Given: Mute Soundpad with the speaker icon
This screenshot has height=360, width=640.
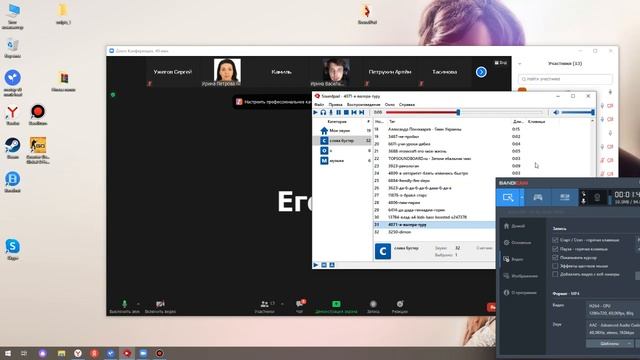Looking at the screenshot, I should pyautogui.click(x=556, y=112).
